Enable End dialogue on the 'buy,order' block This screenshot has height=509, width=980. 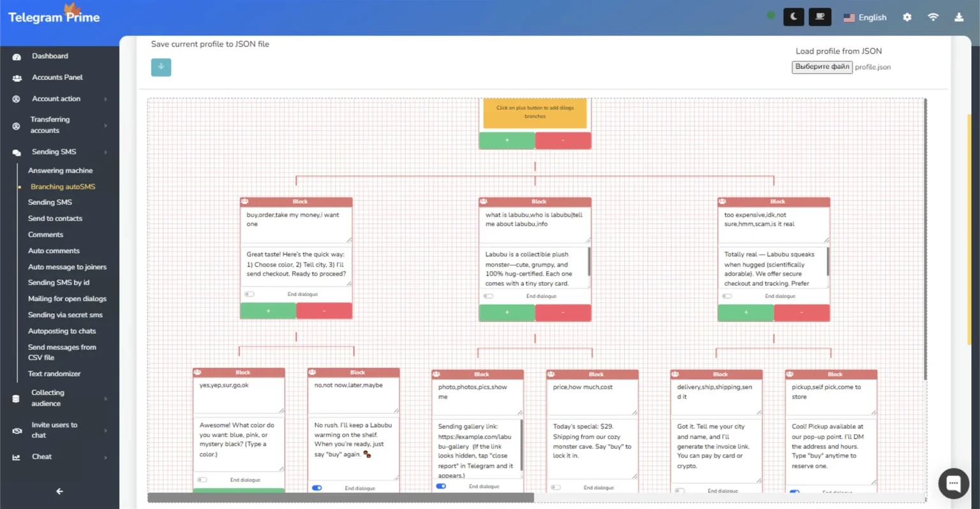pyautogui.click(x=249, y=294)
